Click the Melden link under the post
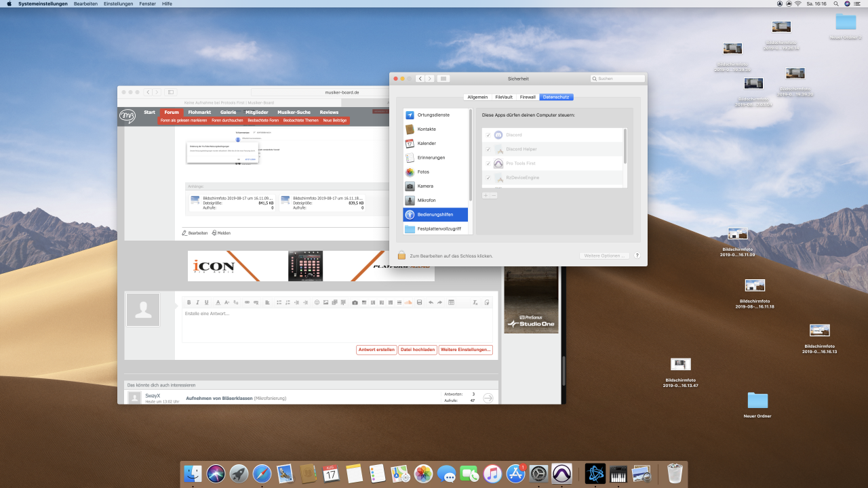This screenshot has height=488, width=868. pyautogui.click(x=221, y=232)
